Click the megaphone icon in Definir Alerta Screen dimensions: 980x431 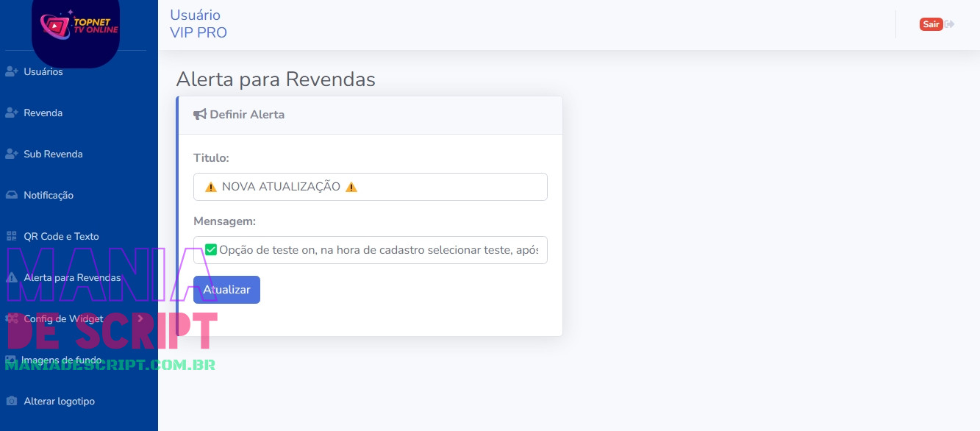coord(200,115)
